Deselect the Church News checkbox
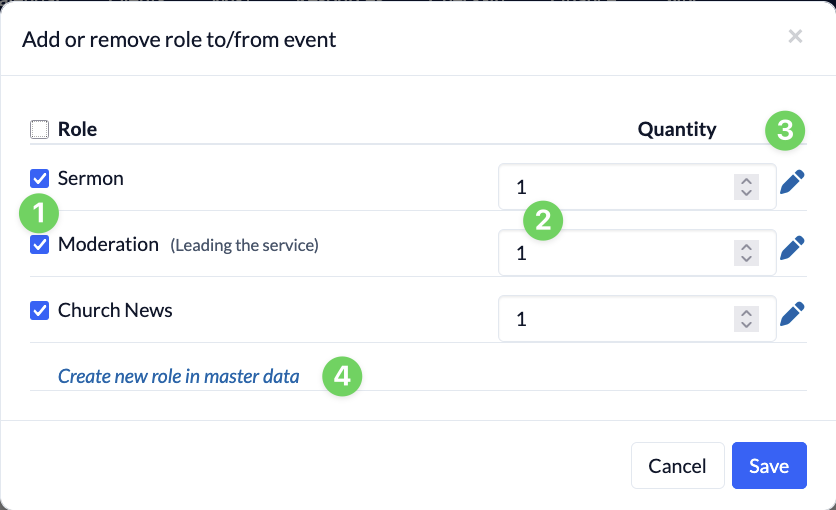 pos(39,311)
